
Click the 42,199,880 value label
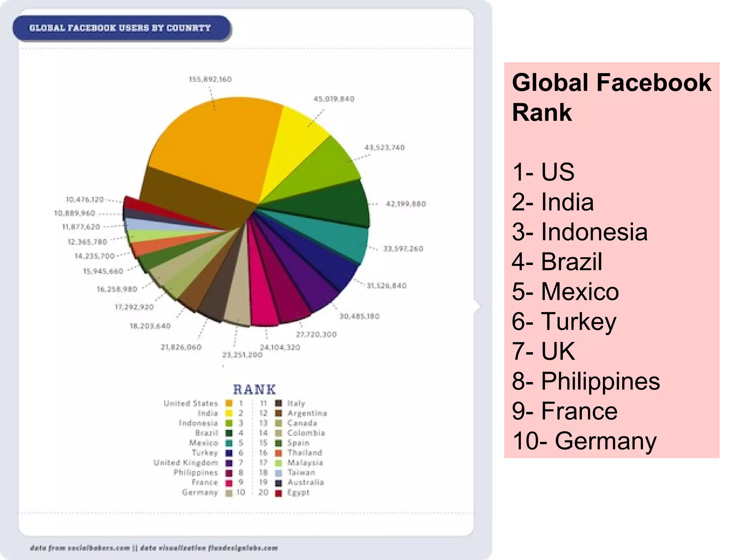pos(406,204)
